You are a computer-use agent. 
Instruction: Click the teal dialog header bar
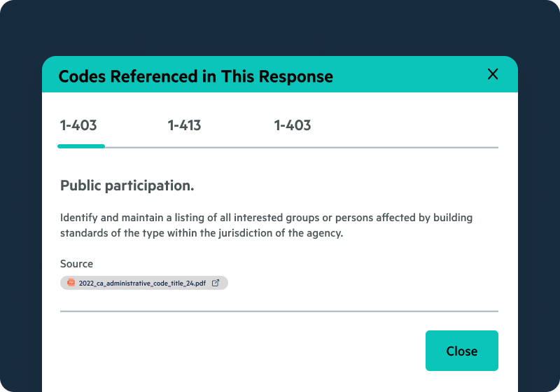coord(406,75)
